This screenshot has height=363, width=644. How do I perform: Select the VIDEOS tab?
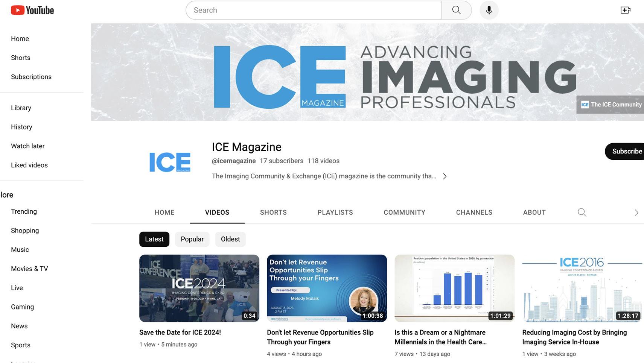tap(217, 213)
